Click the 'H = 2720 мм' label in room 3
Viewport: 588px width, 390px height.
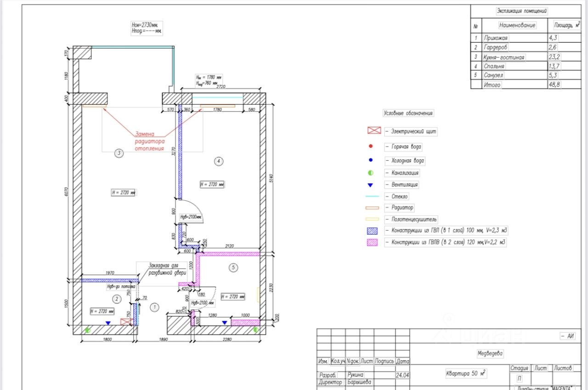point(123,192)
